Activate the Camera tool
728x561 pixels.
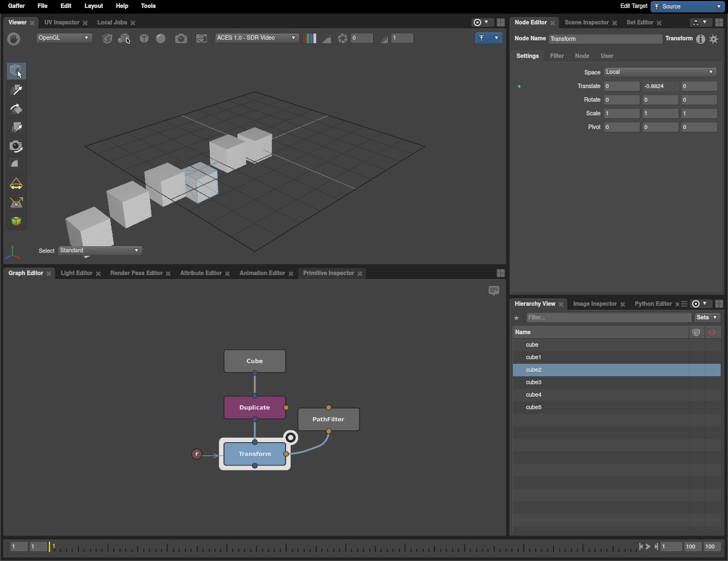click(x=16, y=146)
